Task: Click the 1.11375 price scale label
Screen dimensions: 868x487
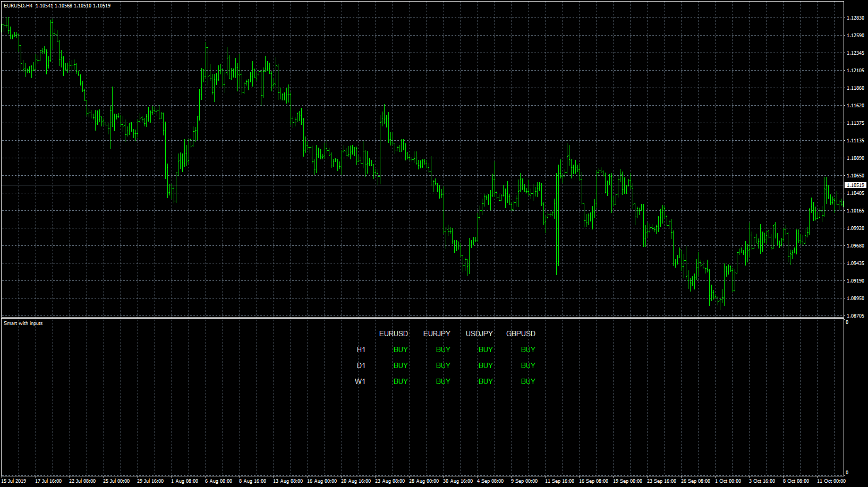Action: [x=855, y=123]
